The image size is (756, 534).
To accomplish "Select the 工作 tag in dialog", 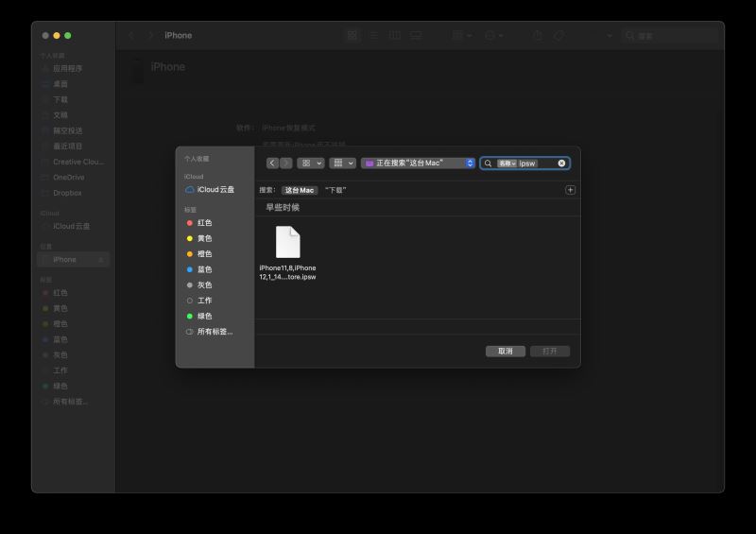I will (199, 301).
